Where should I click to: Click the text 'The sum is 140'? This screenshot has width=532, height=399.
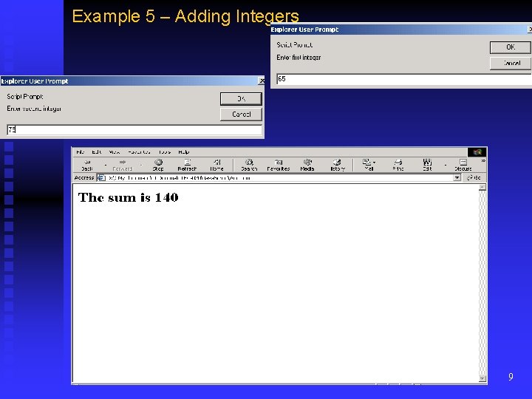click(x=129, y=197)
